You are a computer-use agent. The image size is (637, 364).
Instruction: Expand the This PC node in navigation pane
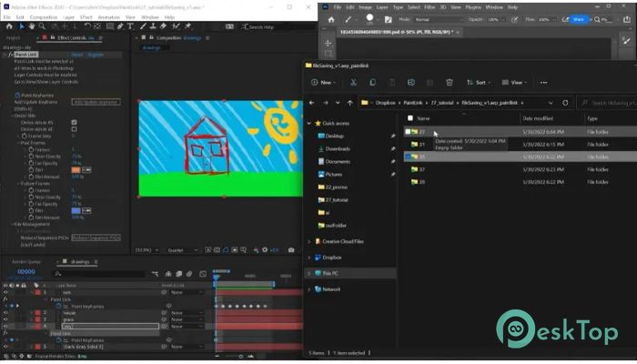point(309,273)
